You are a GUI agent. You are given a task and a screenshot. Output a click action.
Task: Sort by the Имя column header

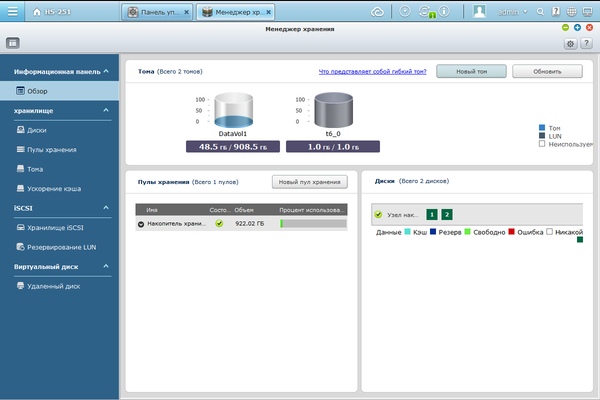click(152, 210)
